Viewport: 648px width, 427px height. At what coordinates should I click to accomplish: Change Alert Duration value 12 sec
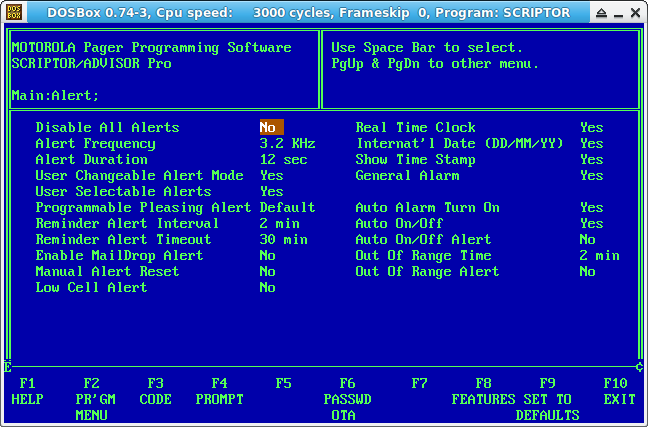[284, 160]
